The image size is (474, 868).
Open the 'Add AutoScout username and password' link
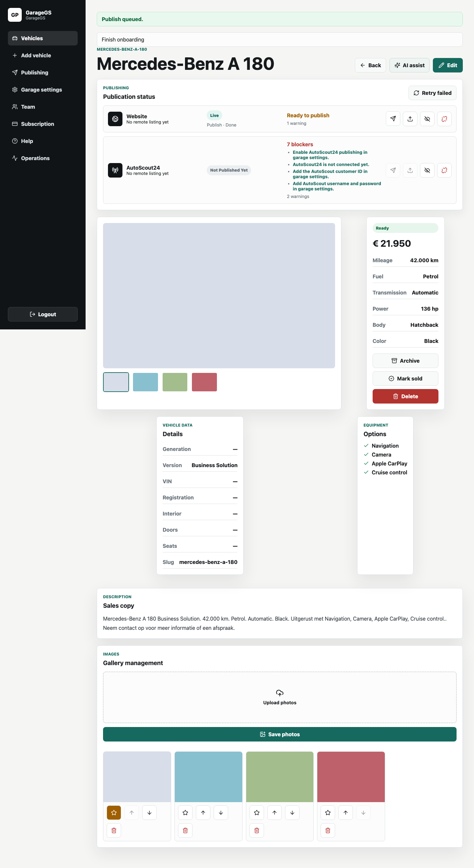point(337,186)
